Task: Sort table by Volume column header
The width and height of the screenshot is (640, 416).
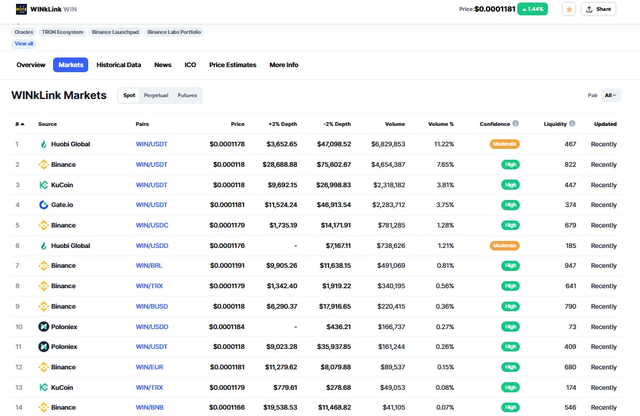Action: click(395, 124)
